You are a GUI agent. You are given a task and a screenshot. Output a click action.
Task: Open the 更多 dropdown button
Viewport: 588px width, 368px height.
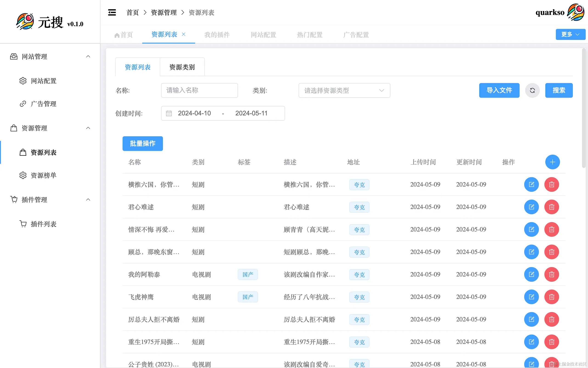571,34
